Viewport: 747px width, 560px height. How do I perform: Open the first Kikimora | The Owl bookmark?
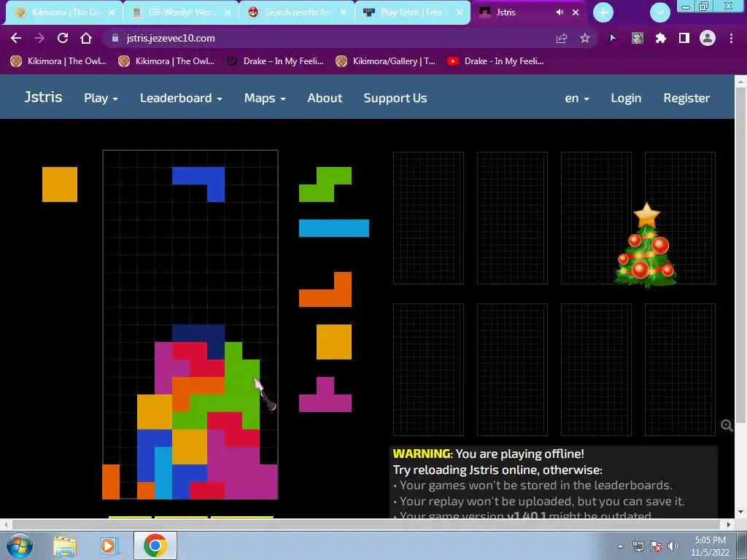pos(58,61)
